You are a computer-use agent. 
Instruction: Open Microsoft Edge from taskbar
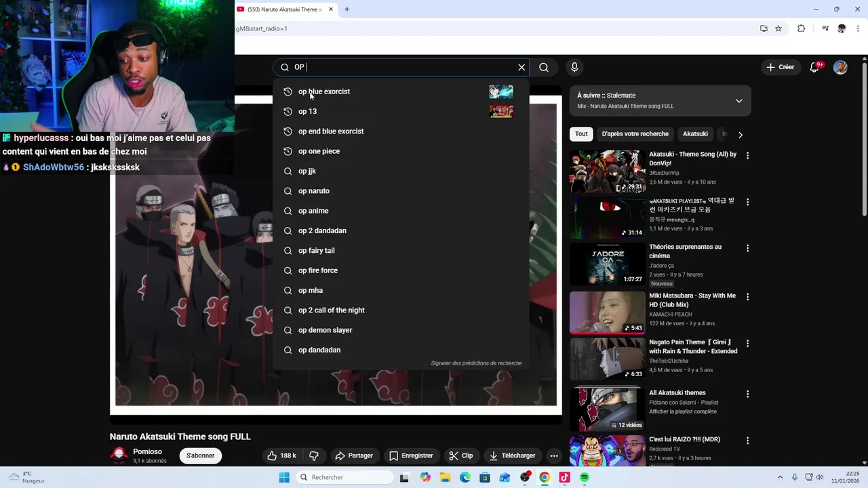click(465, 477)
